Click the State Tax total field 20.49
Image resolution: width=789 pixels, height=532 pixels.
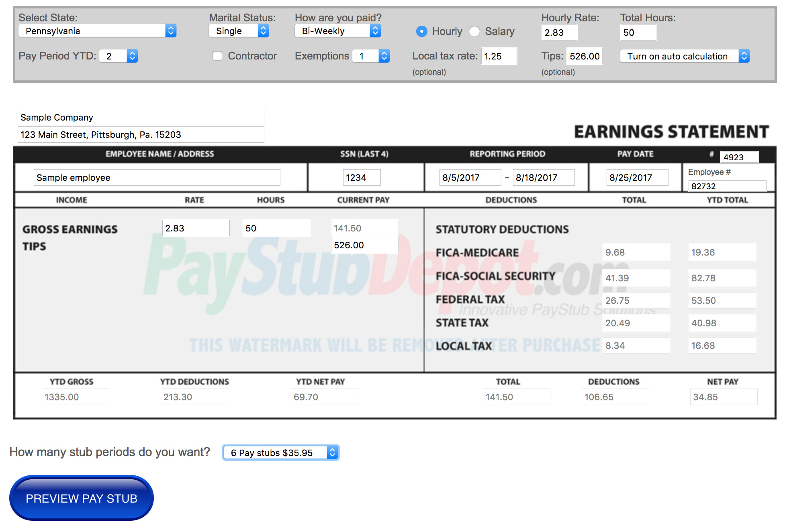(636, 323)
